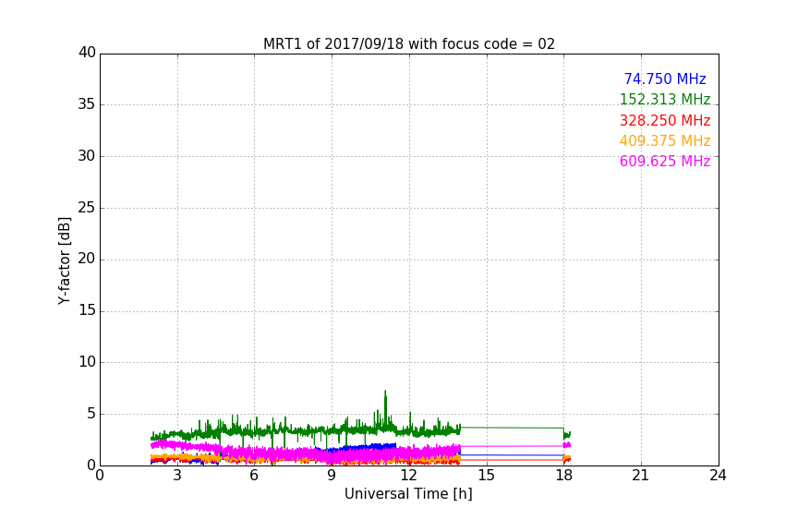This screenshot has height=532, width=798.
Task: Click x-axis tick value 9
Action: [332, 476]
